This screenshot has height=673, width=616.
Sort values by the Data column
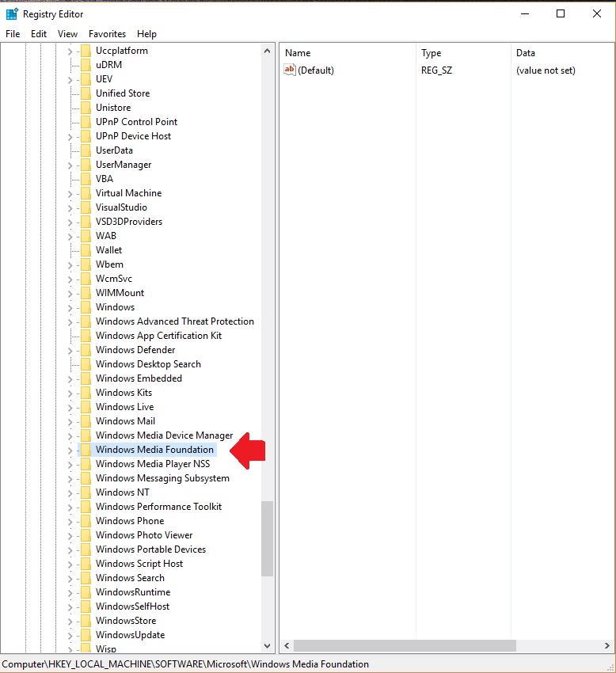[x=563, y=53]
